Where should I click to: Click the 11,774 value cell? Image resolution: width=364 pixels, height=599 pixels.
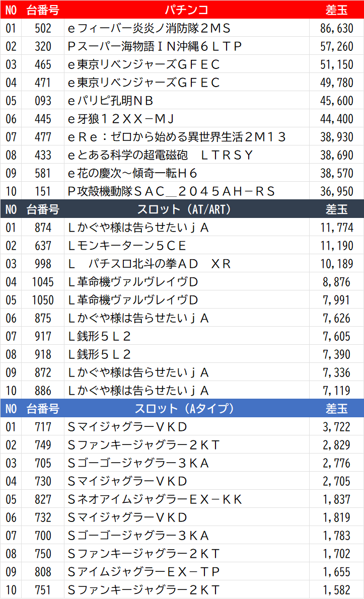(336, 228)
